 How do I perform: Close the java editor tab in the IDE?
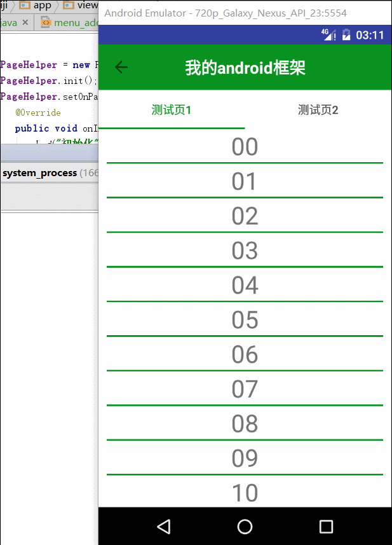[25, 23]
